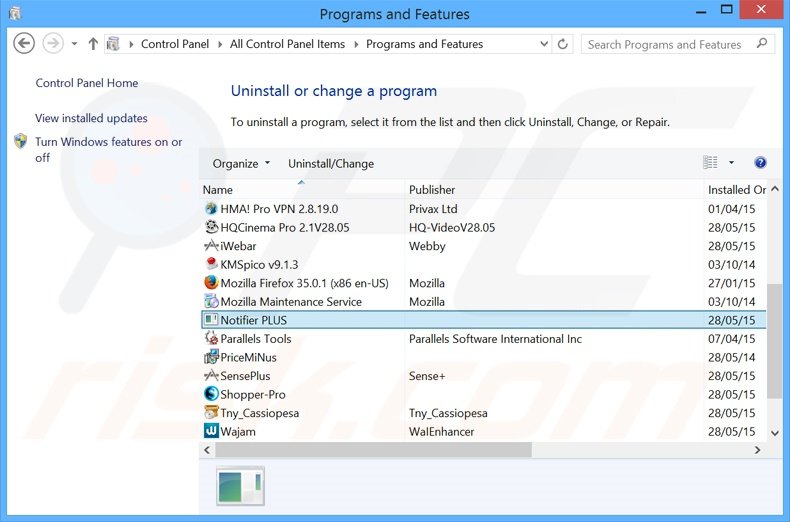The width and height of the screenshot is (790, 522).
Task: Click the Mozilla Maintenance Service icon
Action: click(x=211, y=301)
